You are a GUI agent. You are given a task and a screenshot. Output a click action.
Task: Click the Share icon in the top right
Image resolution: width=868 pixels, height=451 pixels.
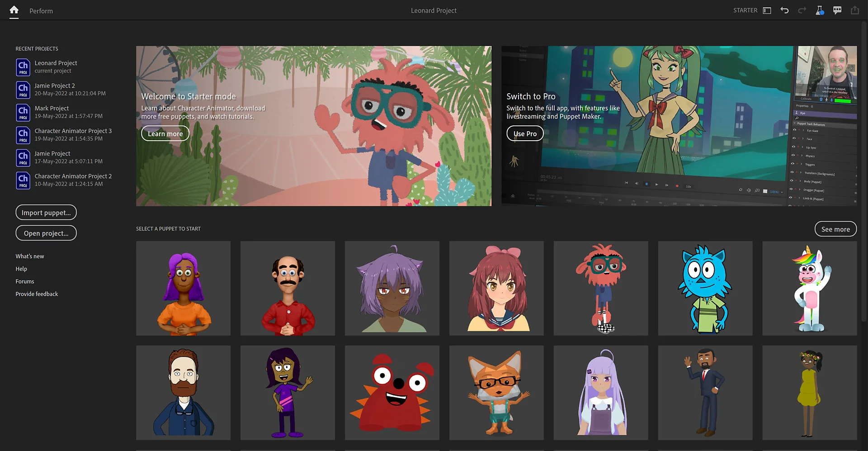[854, 10]
